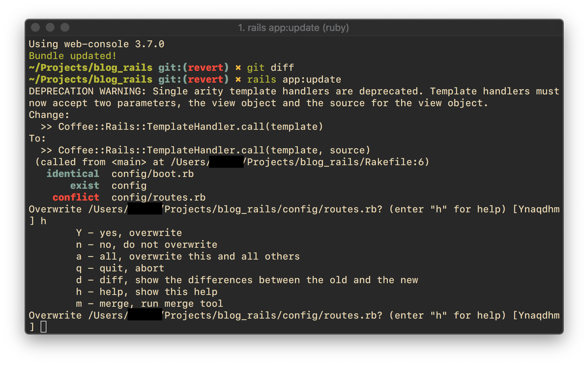
Task: Click the "exist" status label
Action: click(x=85, y=185)
